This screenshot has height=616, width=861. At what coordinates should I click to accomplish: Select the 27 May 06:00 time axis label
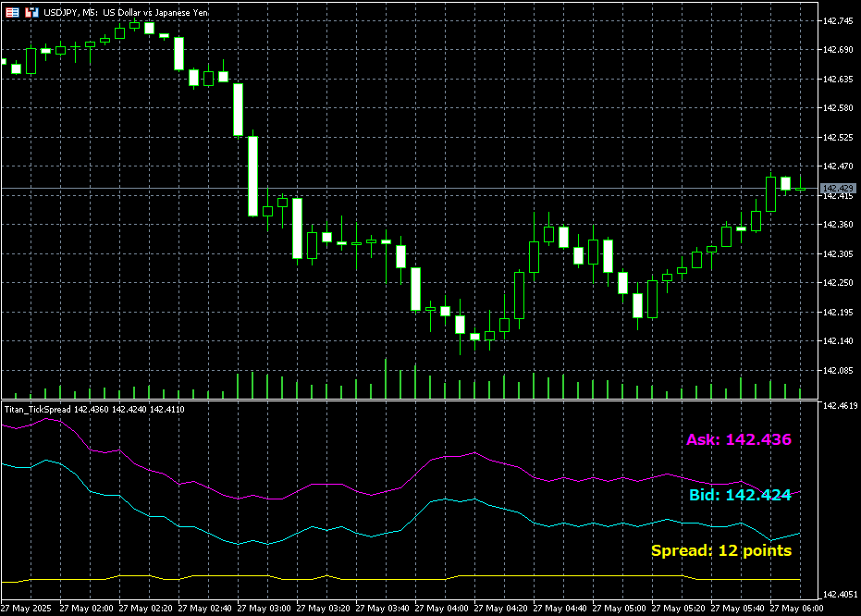tap(796, 609)
